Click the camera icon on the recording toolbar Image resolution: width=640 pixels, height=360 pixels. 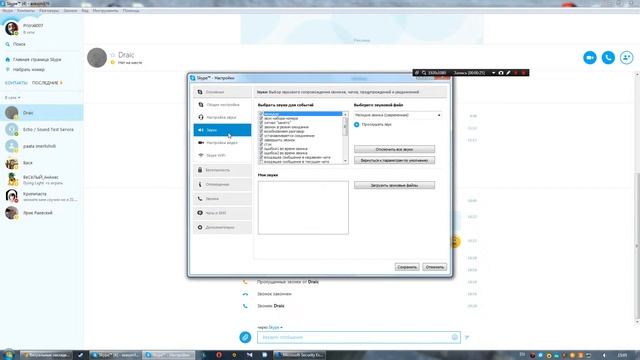click(x=501, y=73)
